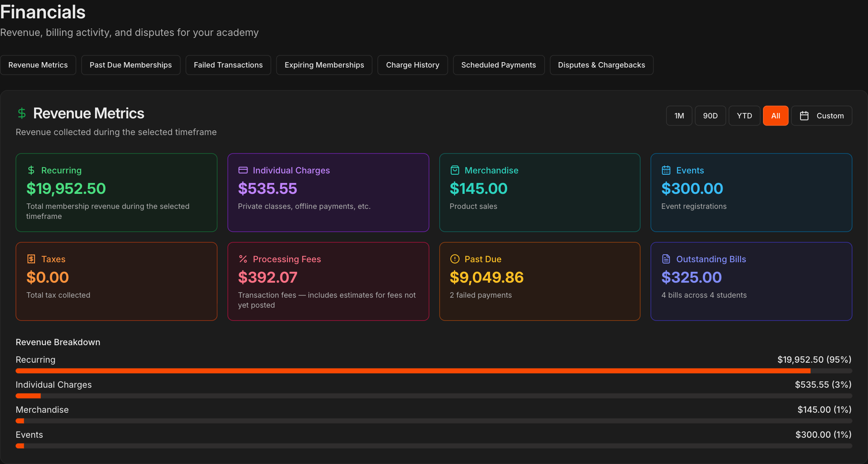Click the $19,952.50 Recurring card amount
This screenshot has width=868, height=464.
click(66, 188)
